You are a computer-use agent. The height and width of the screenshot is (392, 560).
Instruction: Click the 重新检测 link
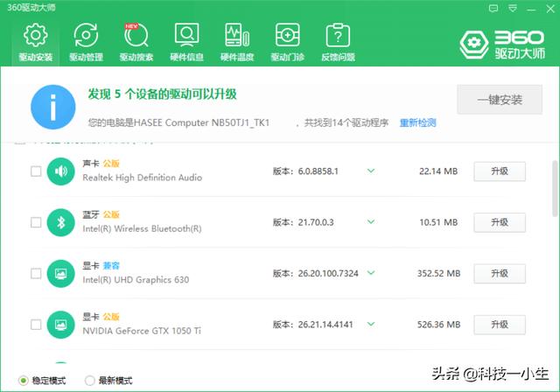417,123
